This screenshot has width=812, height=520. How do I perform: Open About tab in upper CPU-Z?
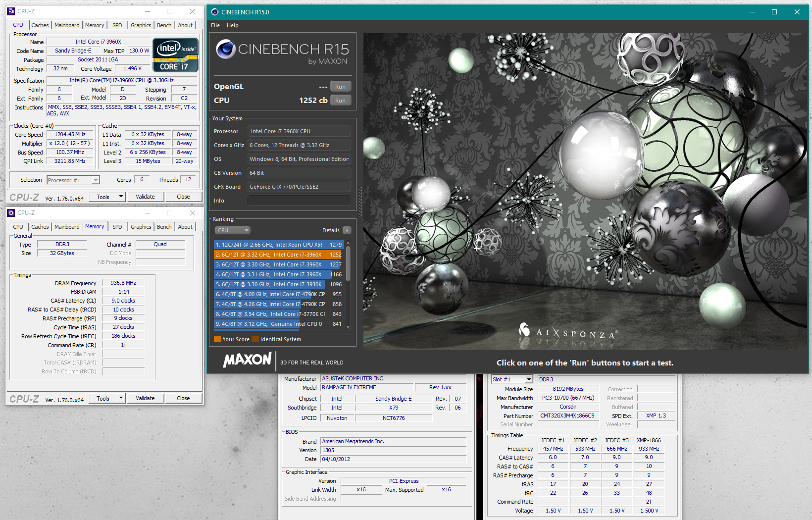(185, 25)
